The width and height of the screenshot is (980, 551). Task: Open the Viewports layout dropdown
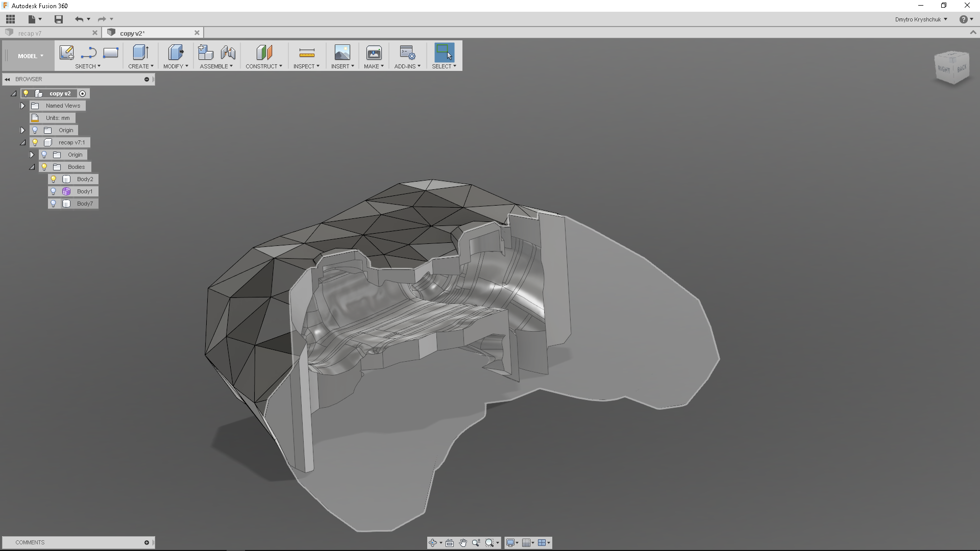[x=544, y=543]
